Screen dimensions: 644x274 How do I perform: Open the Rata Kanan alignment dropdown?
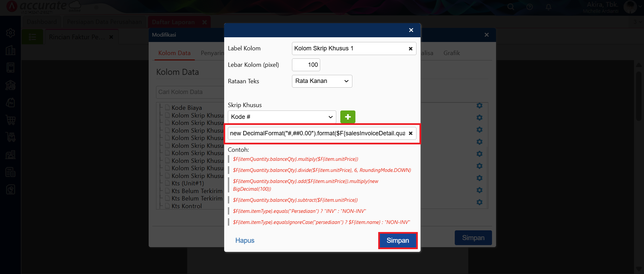click(x=322, y=81)
